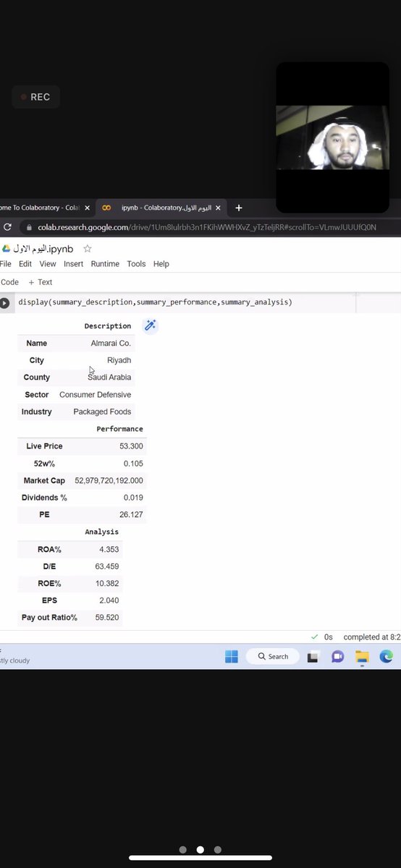
Task: Open the Insert menu
Action: (x=73, y=264)
